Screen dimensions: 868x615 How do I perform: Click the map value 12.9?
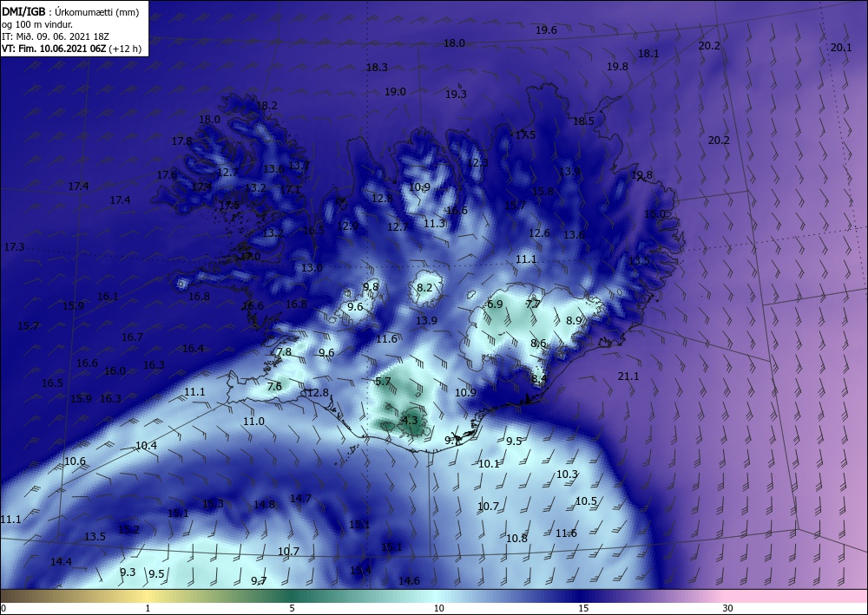[x=348, y=226]
